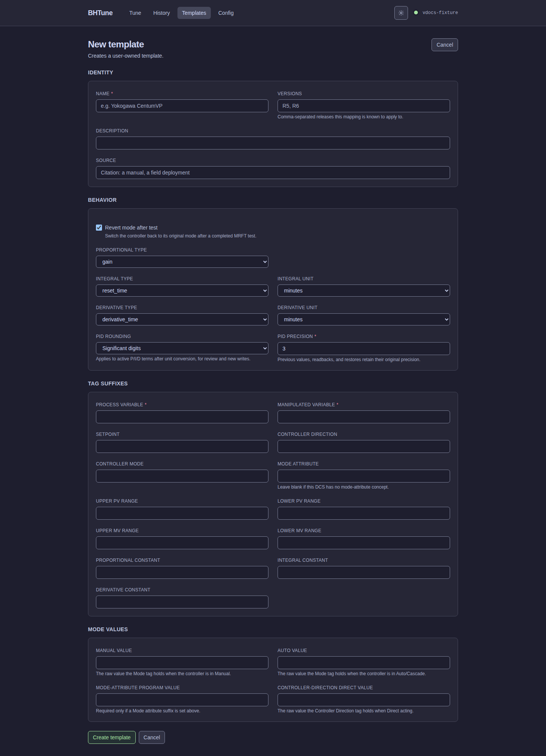546x756 pixels.
Task: Focus the Source citation field
Action: pos(273,173)
